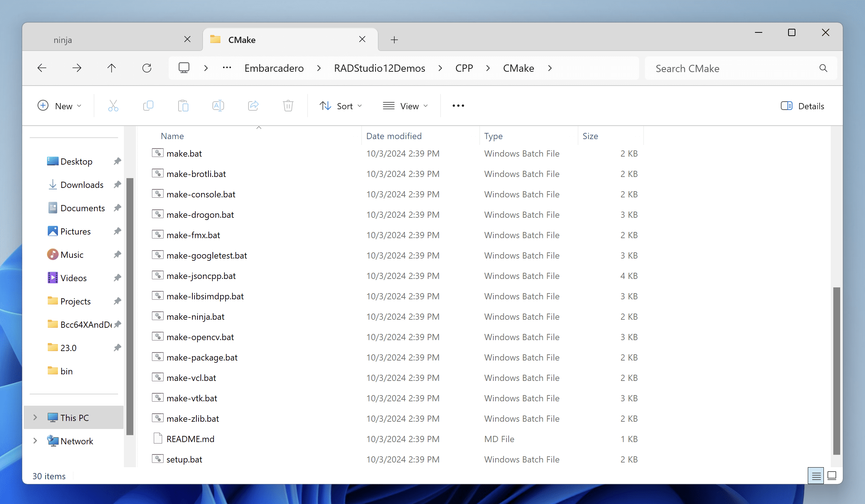Switch to large thumbnails view in status bar
865x504 pixels.
click(831, 476)
